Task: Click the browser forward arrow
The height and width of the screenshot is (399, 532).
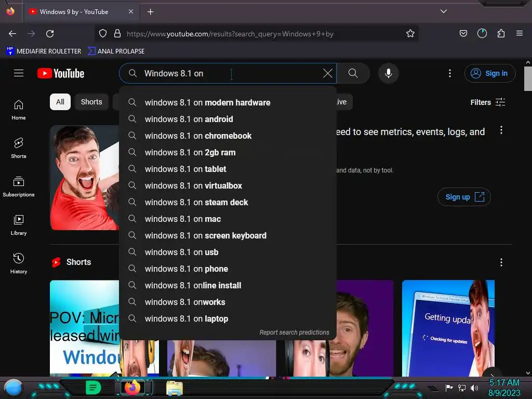Action: click(x=31, y=34)
